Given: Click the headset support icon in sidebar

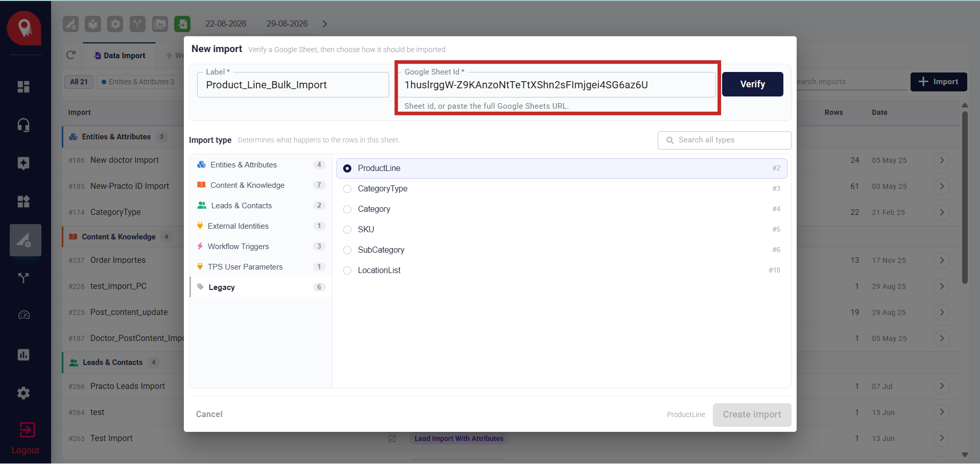Looking at the screenshot, I should coord(23,125).
